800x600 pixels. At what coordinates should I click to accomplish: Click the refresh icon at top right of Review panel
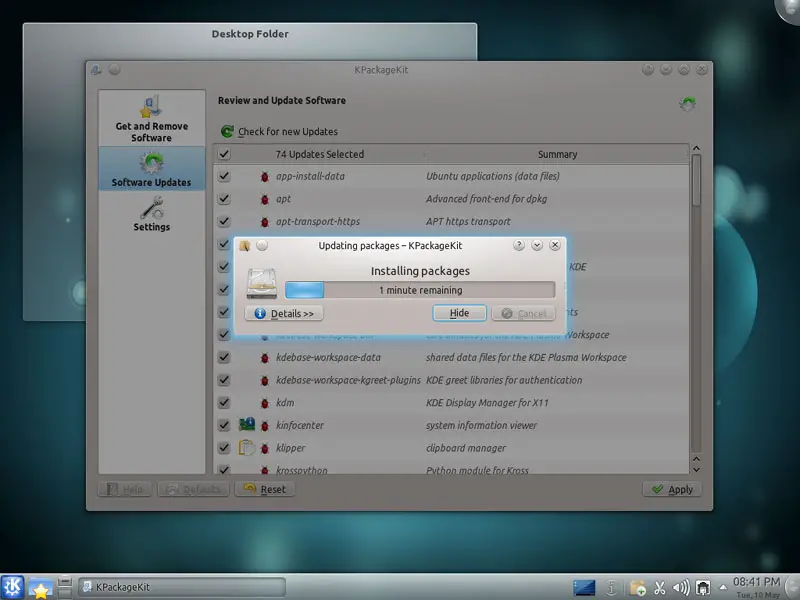pos(687,104)
